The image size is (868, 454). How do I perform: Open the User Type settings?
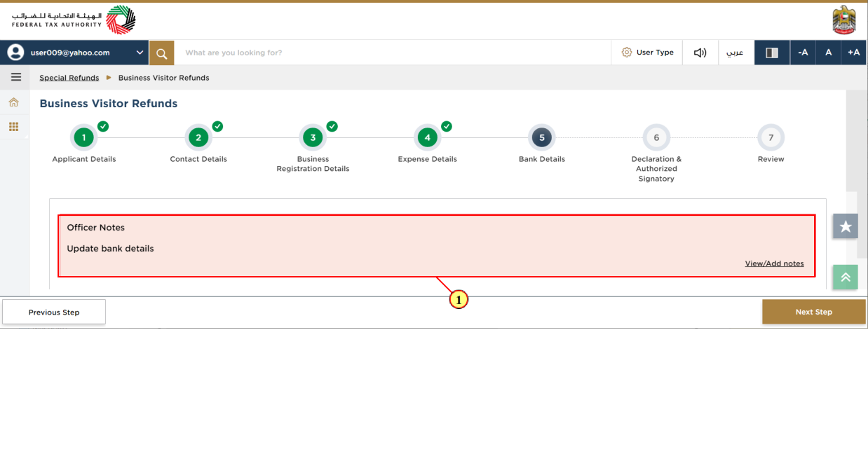click(647, 53)
